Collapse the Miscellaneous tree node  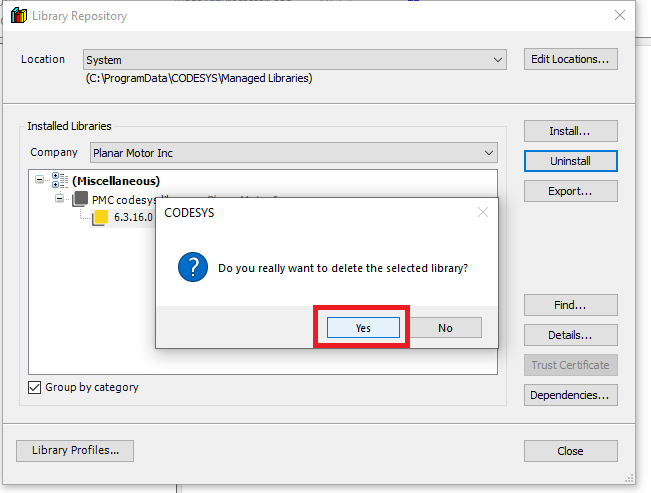(x=40, y=180)
